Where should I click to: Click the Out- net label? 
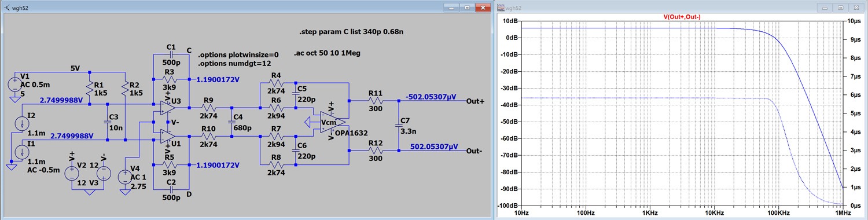[474, 151]
